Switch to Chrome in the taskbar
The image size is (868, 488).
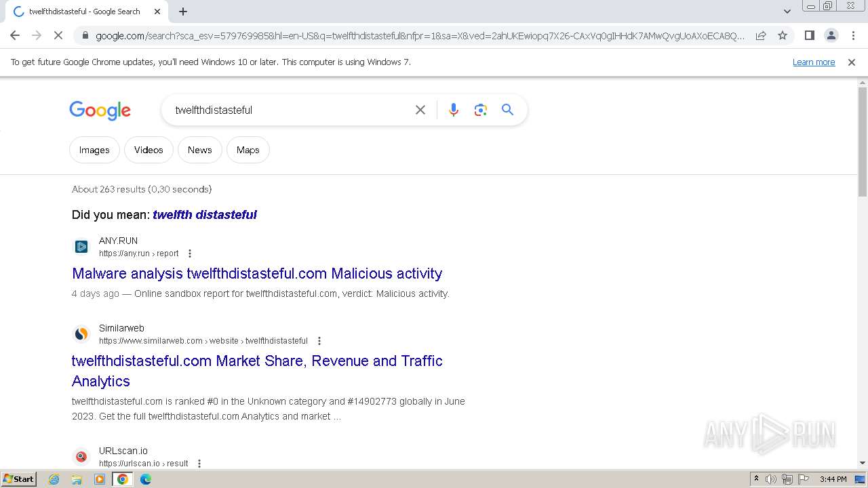[x=123, y=479]
